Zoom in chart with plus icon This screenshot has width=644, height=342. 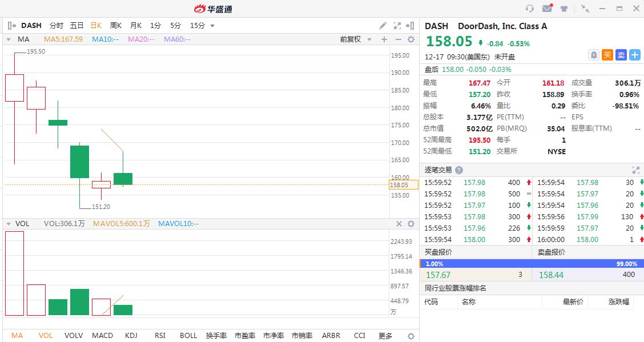click(x=384, y=39)
